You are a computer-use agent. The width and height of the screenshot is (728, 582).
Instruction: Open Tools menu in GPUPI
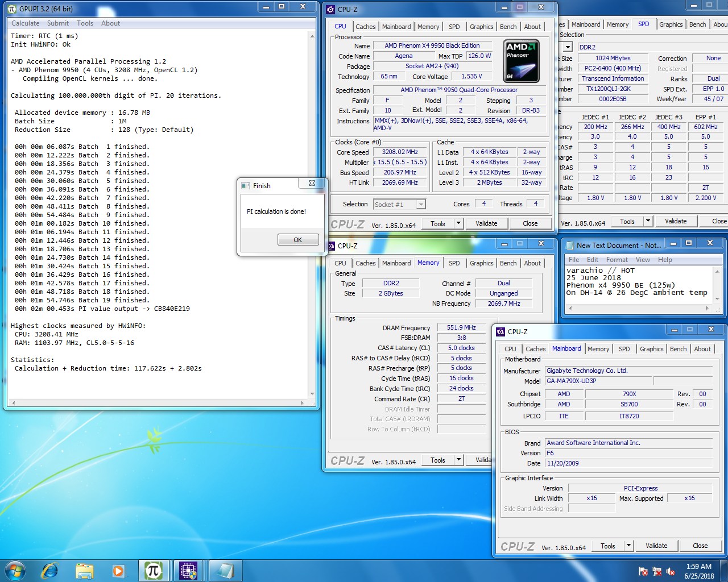click(x=85, y=23)
